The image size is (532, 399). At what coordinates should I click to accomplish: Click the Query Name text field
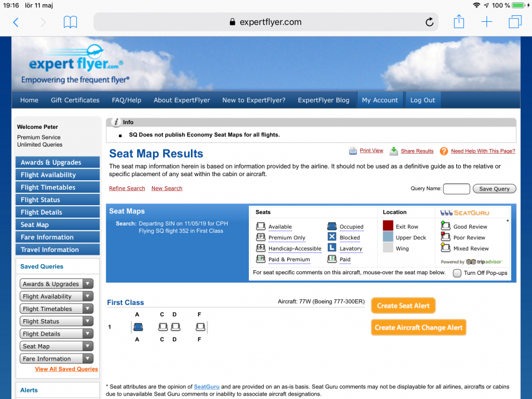[x=456, y=189]
